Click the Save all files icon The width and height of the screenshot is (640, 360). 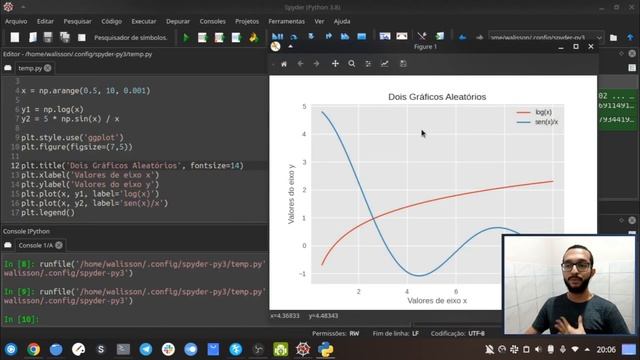coord(64,38)
